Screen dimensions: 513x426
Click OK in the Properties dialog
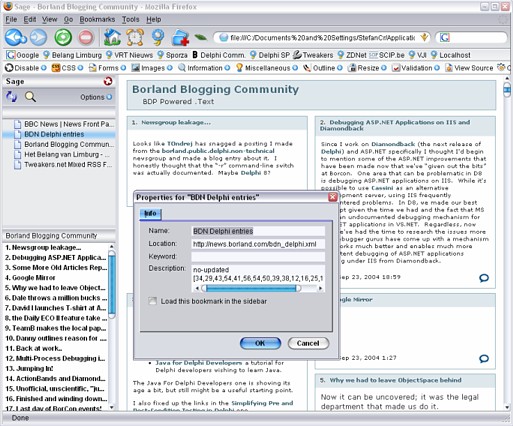[260, 343]
